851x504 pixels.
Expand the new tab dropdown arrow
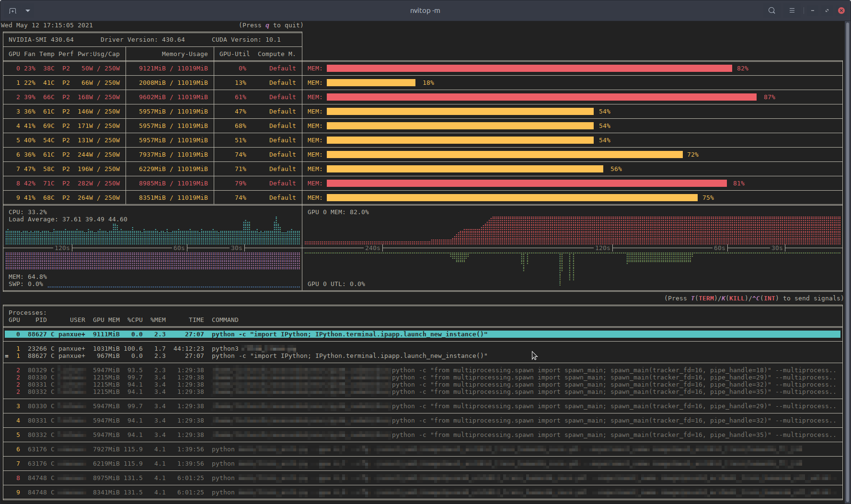pyautogui.click(x=28, y=11)
